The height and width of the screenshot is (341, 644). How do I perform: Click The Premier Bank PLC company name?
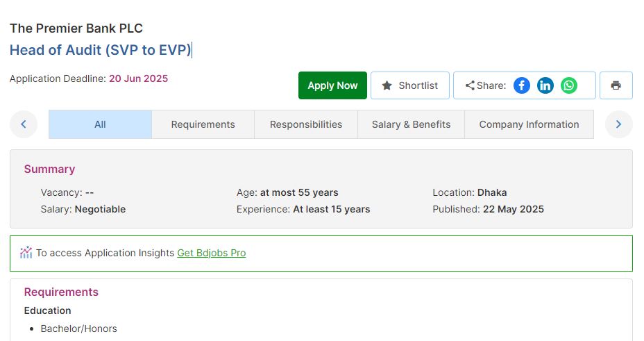[76, 28]
